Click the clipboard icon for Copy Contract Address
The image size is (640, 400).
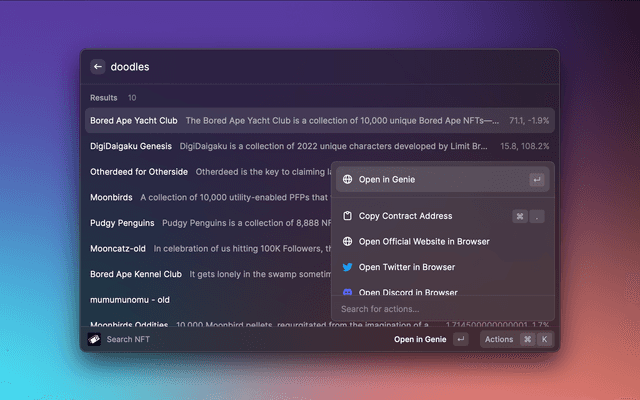point(347,216)
